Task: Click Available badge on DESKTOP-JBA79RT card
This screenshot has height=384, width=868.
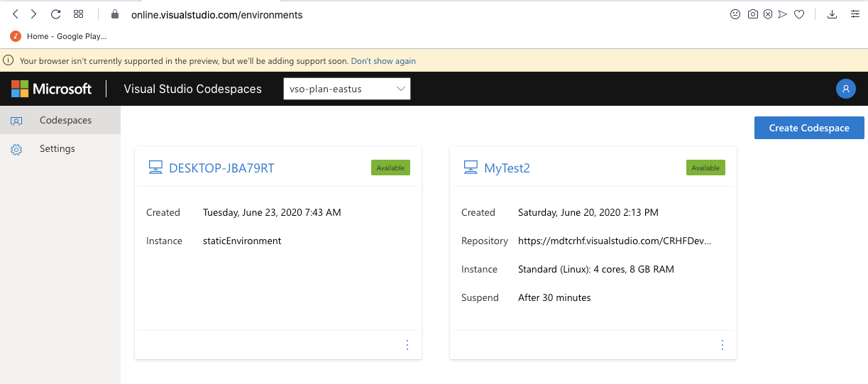Action: click(390, 168)
